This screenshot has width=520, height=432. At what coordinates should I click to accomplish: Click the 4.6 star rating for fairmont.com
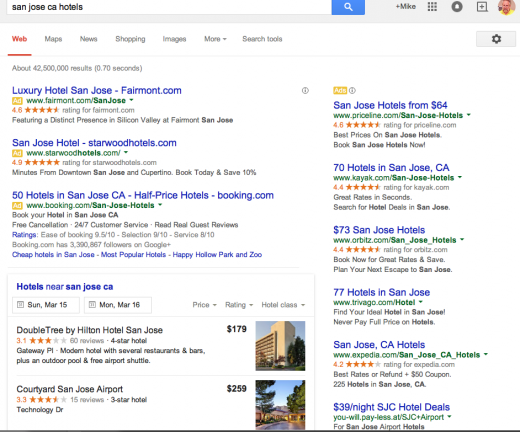[x=36, y=110]
